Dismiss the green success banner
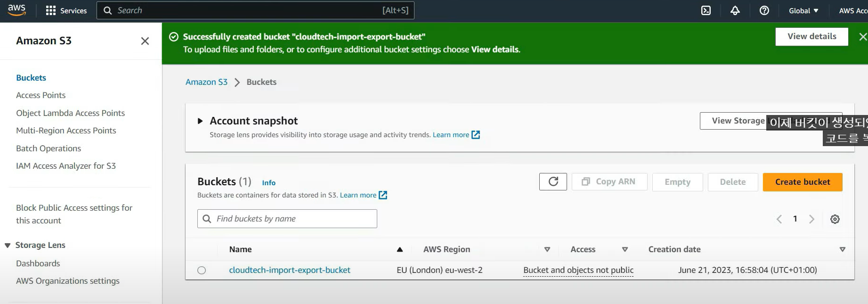The width and height of the screenshot is (868, 304). click(863, 36)
